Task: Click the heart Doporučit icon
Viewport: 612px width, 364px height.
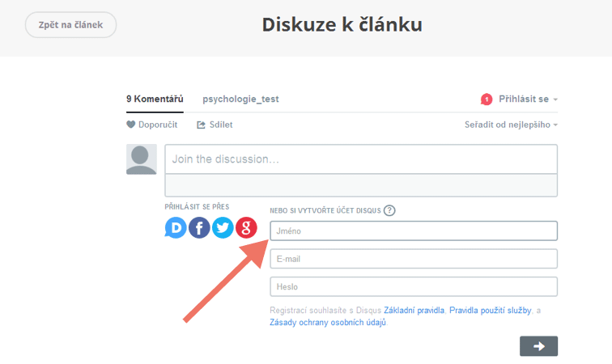Action: tap(131, 125)
